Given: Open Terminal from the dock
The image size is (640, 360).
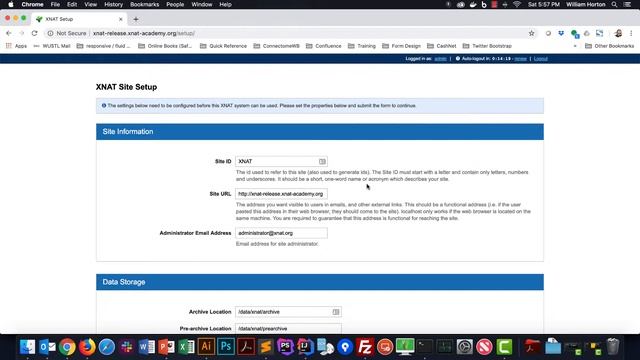Looking at the screenshot, I should point(424,347).
